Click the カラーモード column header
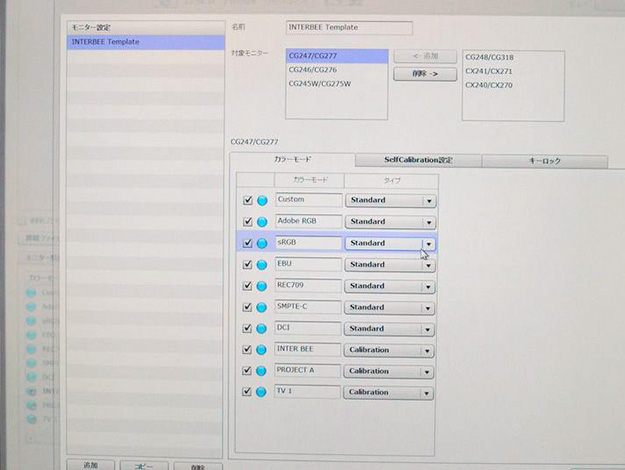 (310, 180)
